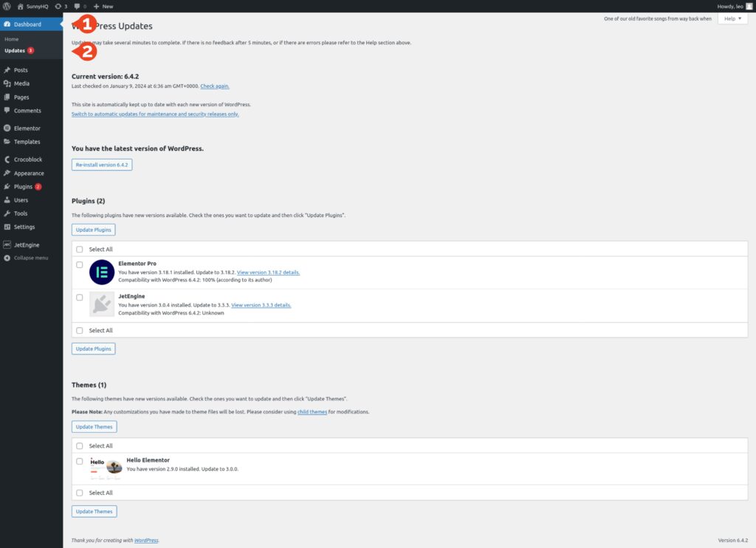The height and width of the screenshot is (548, 756).
Task: Click the Update Plugins button
Action: 93,230
